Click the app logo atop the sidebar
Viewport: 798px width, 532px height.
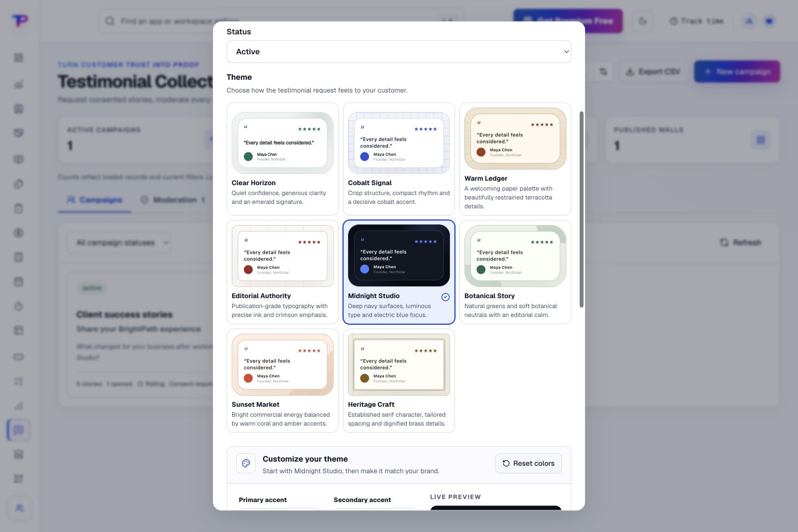pos(19,21)
